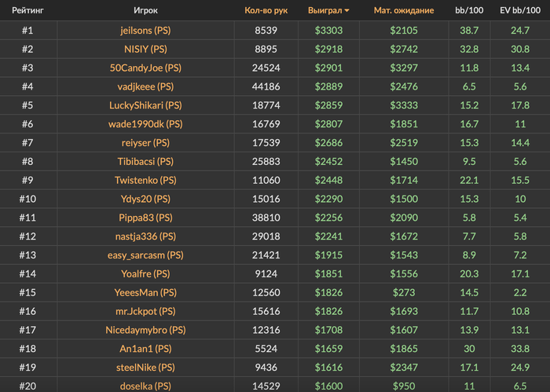Viewport: 550px width, 392px height.
Task: Click wade1990dk (PS) player link
Action: [145, 124]
